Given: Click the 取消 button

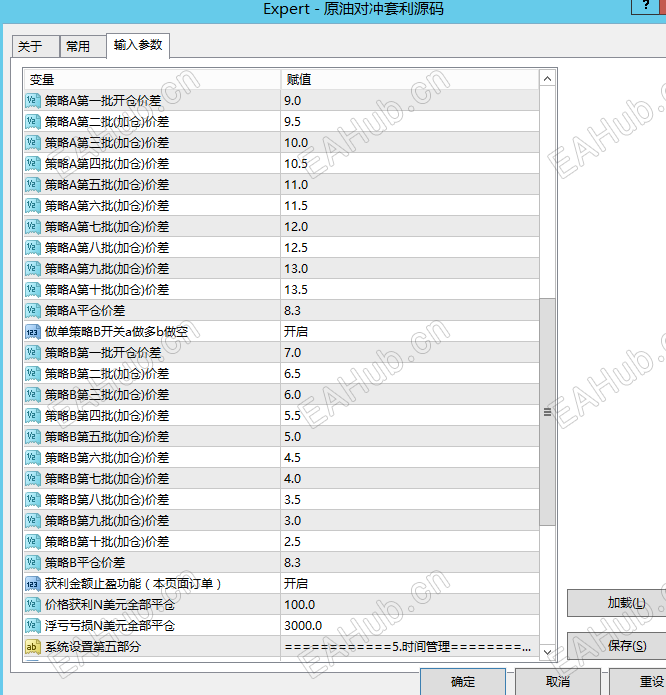Looking at the screenshot, I should tap(557, 682).
